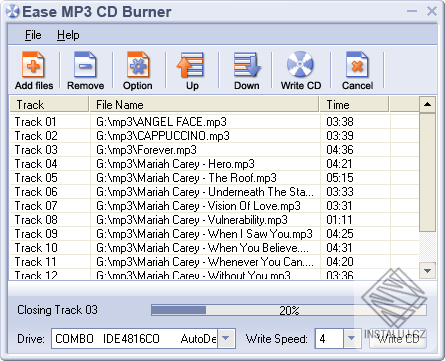Click file name G:\mp3\CAPPUCCINO.mp3

tap(163, 136)
